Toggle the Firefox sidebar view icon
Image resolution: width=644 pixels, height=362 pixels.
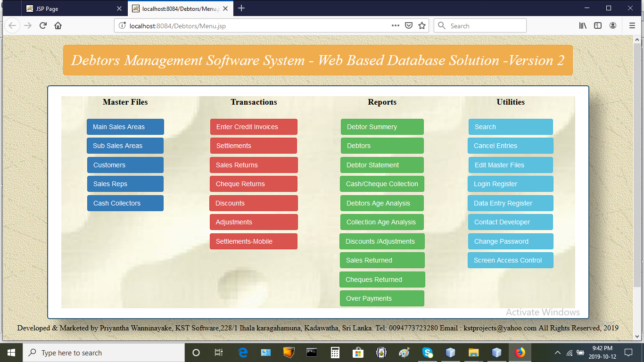[598, 26]
